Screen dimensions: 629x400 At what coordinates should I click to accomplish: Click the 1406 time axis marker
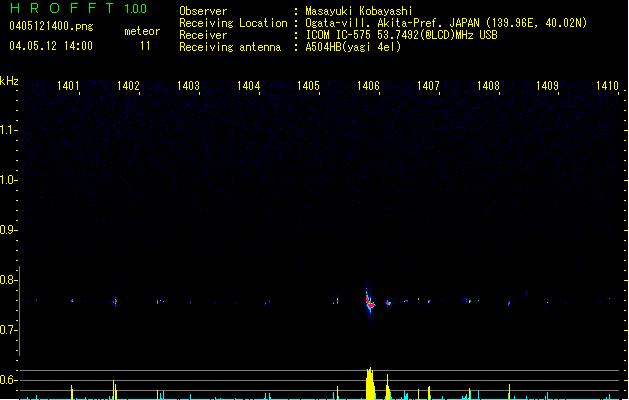click(368, 86)
